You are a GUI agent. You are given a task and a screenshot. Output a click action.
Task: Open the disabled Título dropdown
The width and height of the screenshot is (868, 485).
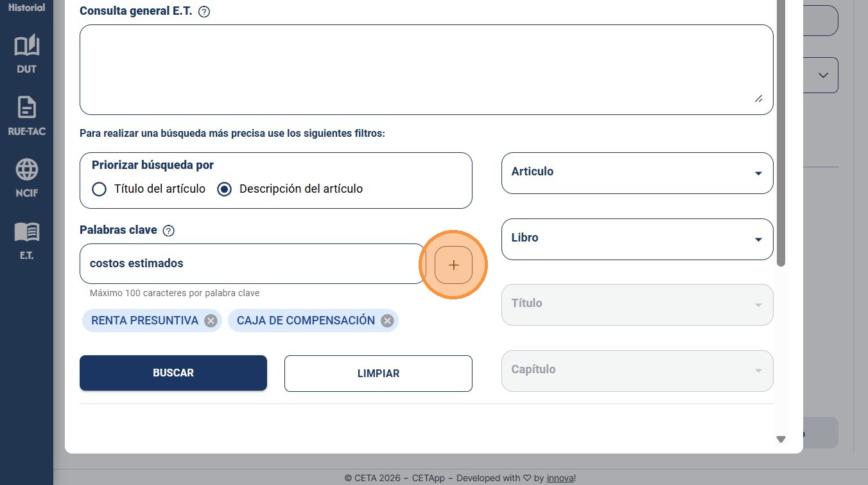click(x=637, y=304)
